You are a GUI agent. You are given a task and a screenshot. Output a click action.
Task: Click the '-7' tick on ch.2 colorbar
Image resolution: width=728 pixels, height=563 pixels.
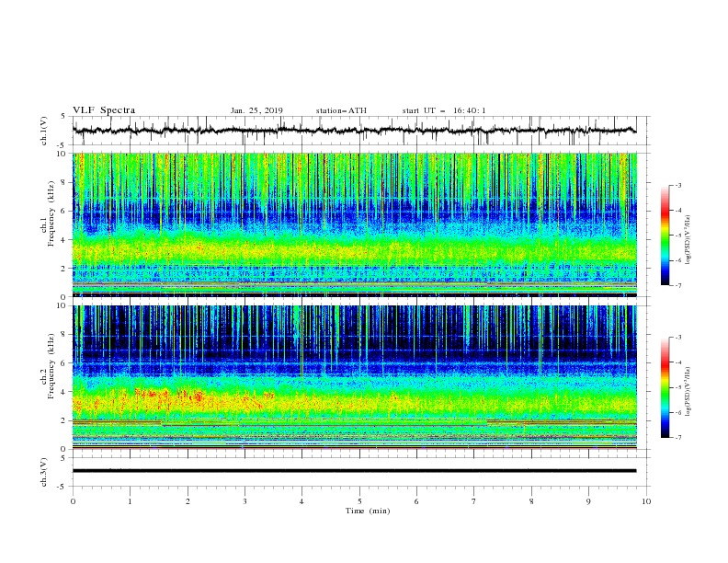(x=678, y=437)
